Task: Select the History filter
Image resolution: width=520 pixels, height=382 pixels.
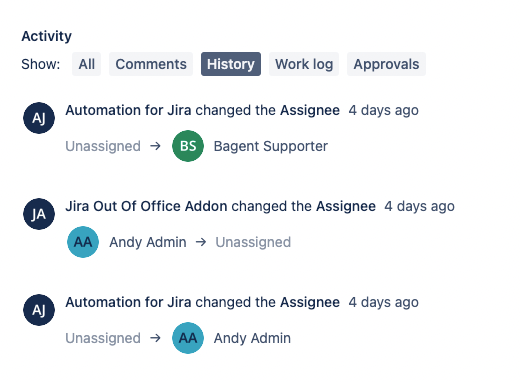Action: (231, 64)
